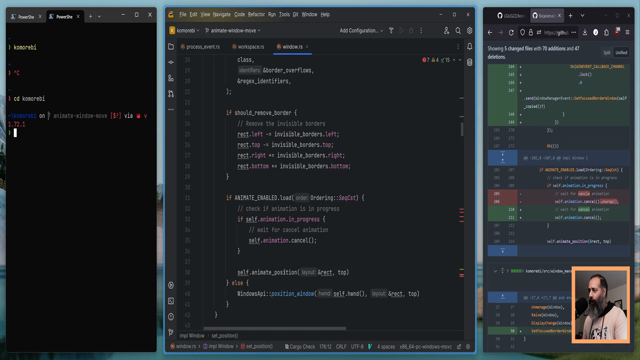Viewport: 640px width, 360px height.
Task: Close the window.rs editor tab
Action: pyautogui.click(x=307, y=47)
